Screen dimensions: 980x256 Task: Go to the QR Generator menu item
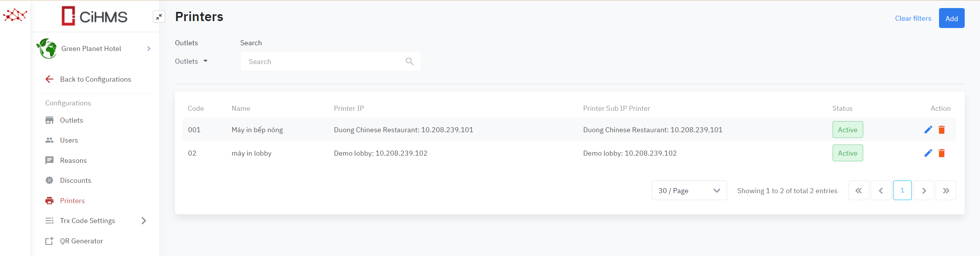coord(81,241)
